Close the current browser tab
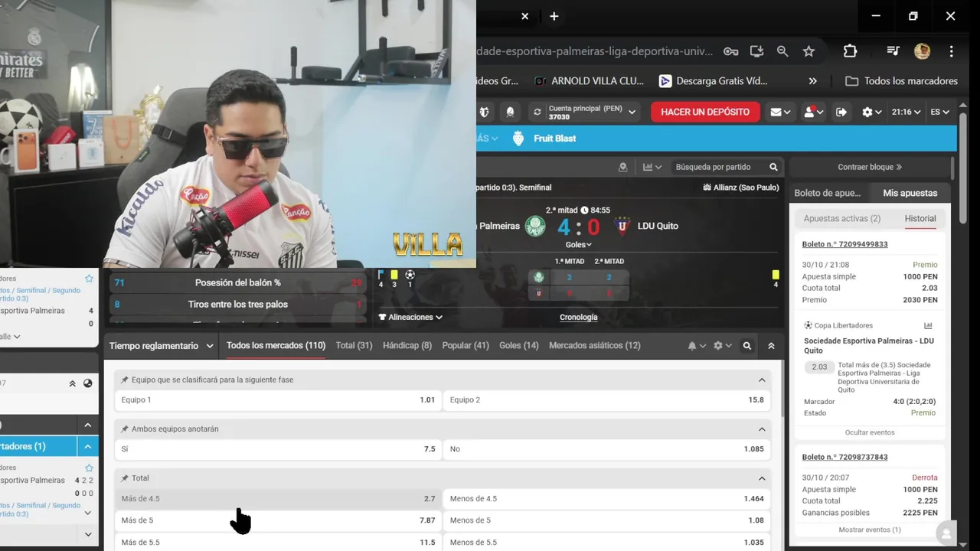The width and height of the screenshot is (980, 551). [524, 16]
